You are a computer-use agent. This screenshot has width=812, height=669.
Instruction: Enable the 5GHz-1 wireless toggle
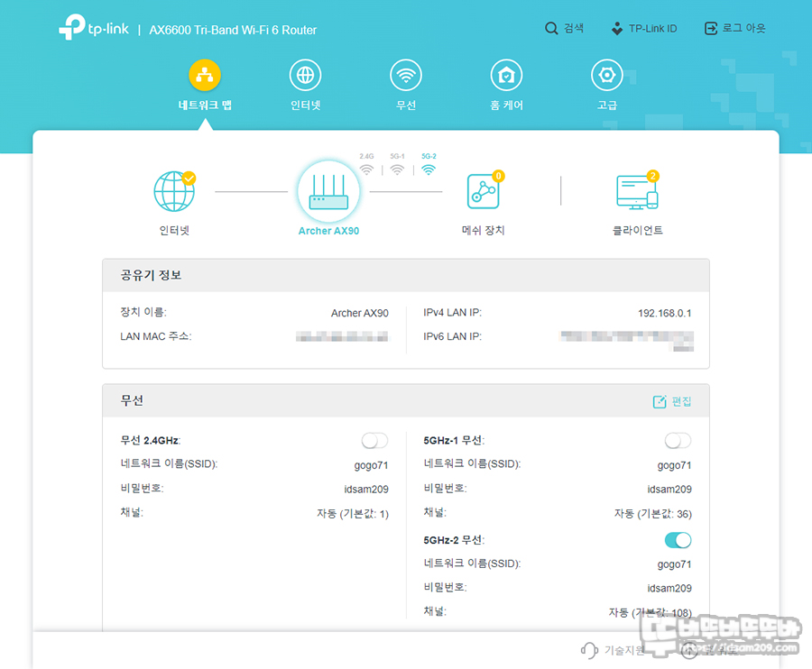pos(678,441)
